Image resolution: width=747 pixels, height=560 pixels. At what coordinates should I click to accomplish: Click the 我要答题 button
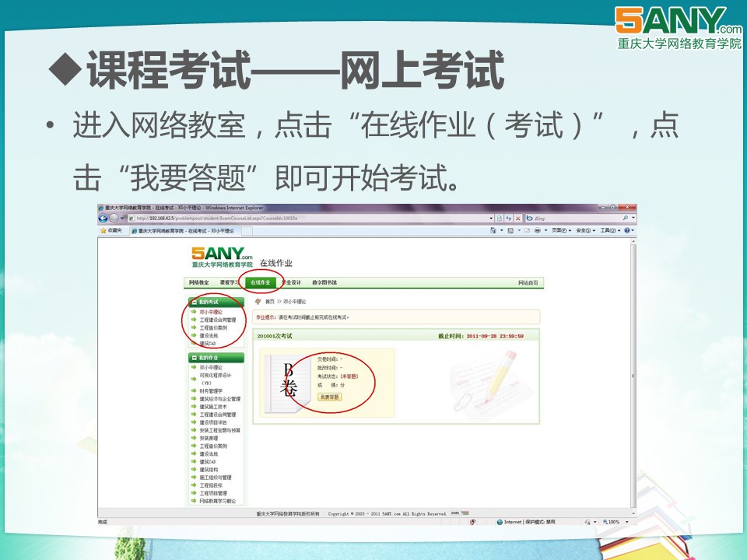pos(329,397)
